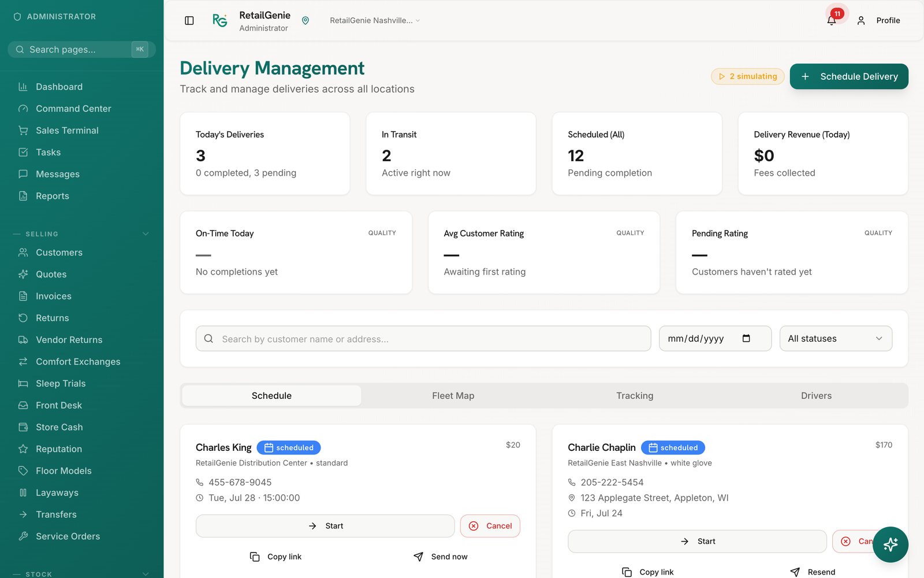Click the Avg Customer Rating card
The image size is (924, 578).
coord(544,253)
